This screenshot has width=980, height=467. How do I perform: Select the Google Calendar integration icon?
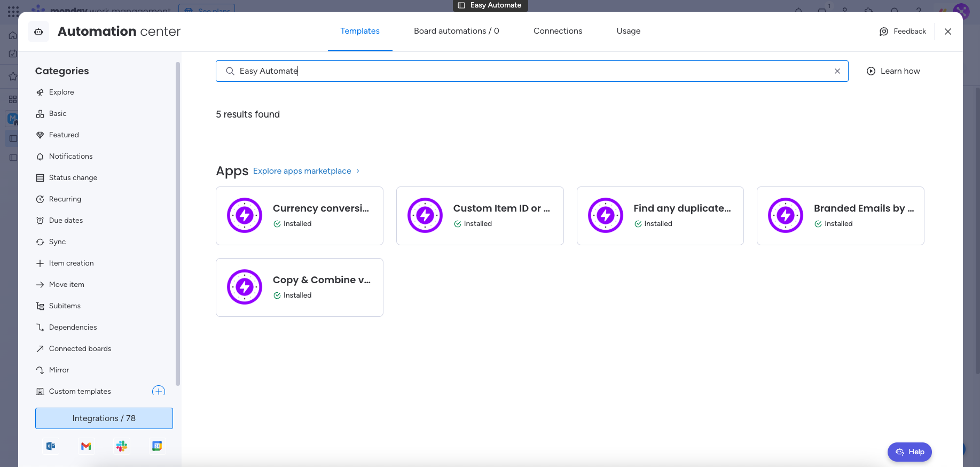pos(157,446)
